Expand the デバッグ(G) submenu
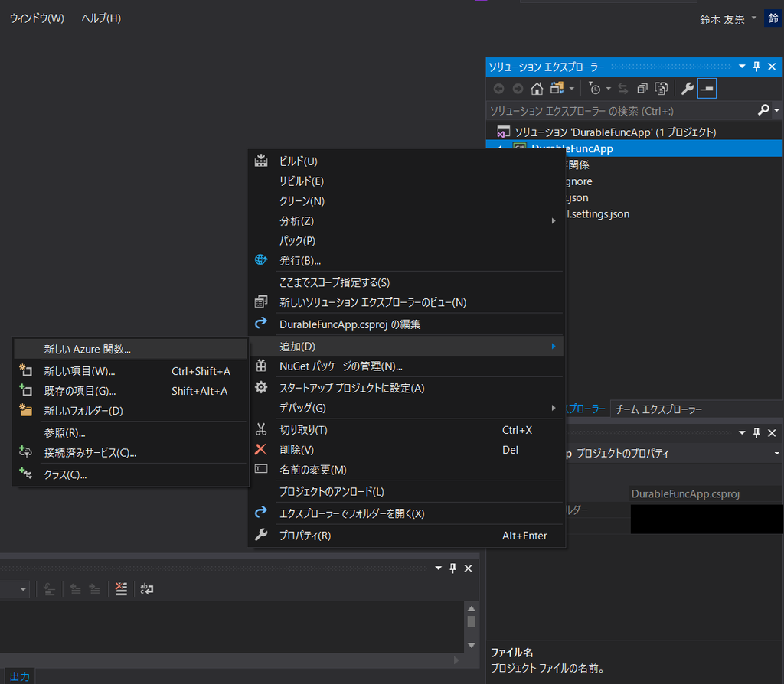 [407, 409]
